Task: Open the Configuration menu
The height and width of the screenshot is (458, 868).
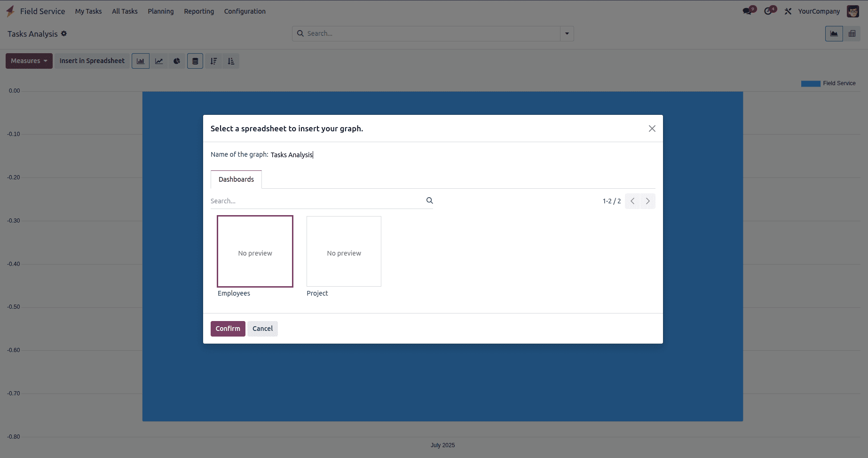Action: pyautogui.click(x=245, y=11)
